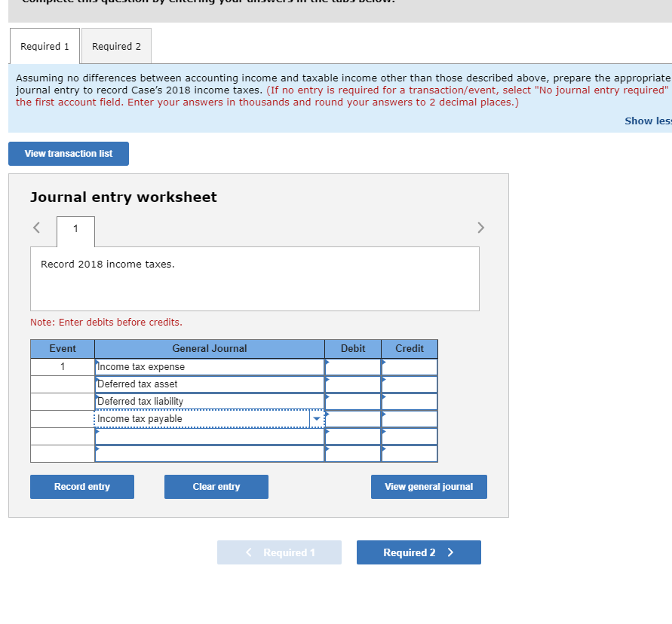
Task: Open the View transaction list
Action: [68, 153]
